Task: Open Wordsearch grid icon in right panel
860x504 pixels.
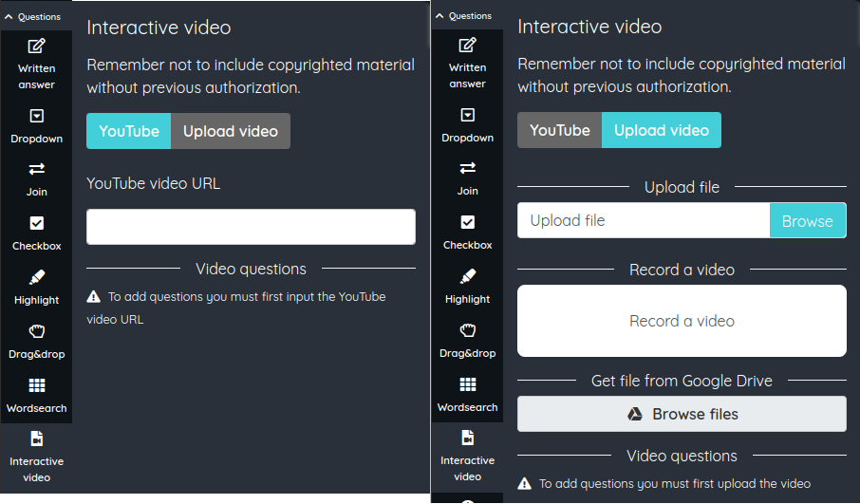Action: pyautogui.click(x=467, y=384)
